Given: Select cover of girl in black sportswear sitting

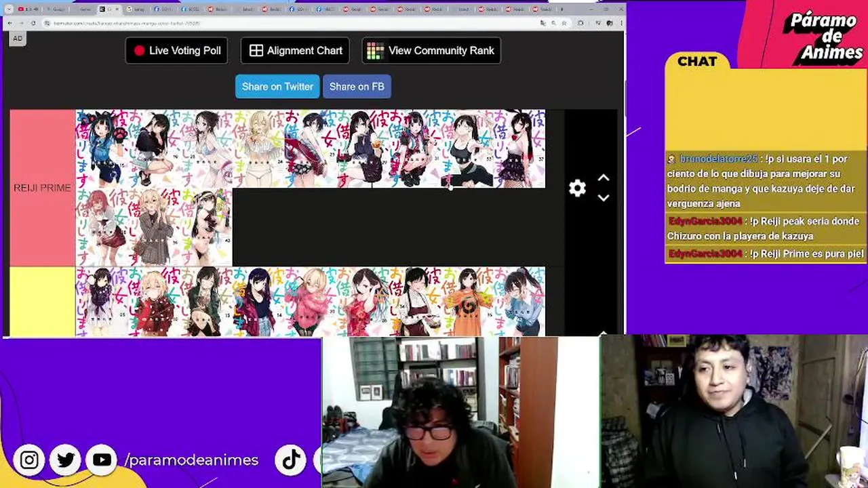Looking at the screenshot, I should pyautogui.click(x=467, y=148).
